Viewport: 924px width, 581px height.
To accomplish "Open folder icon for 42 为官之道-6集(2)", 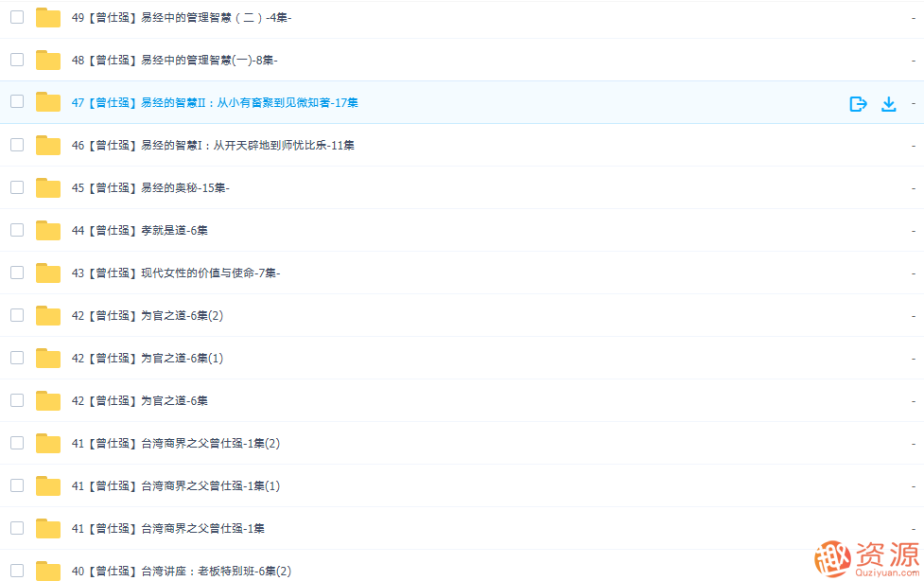I will pos(47,315).
